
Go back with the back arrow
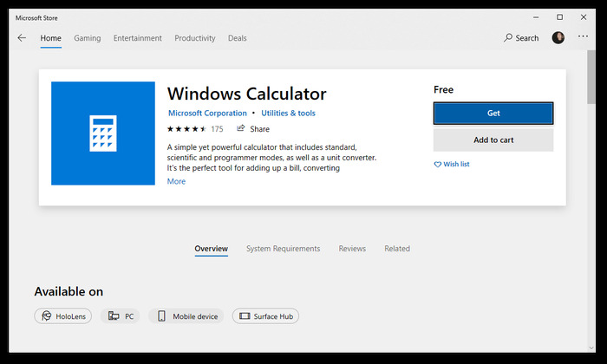tap(22, 38)
